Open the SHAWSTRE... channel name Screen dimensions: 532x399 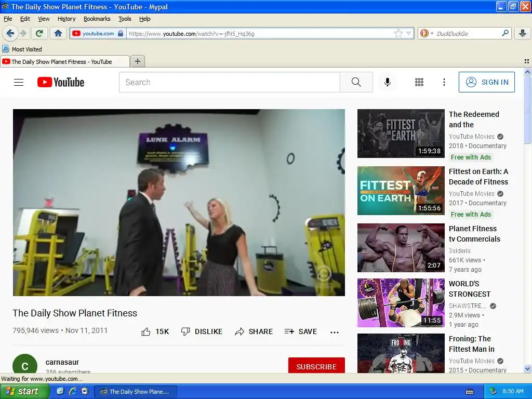point(467,305)
